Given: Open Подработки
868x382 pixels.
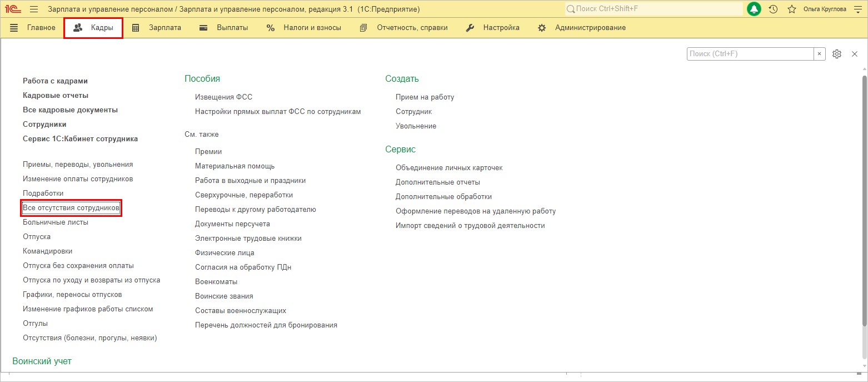Looking at the screenshot, I should (x=43, y=194).
